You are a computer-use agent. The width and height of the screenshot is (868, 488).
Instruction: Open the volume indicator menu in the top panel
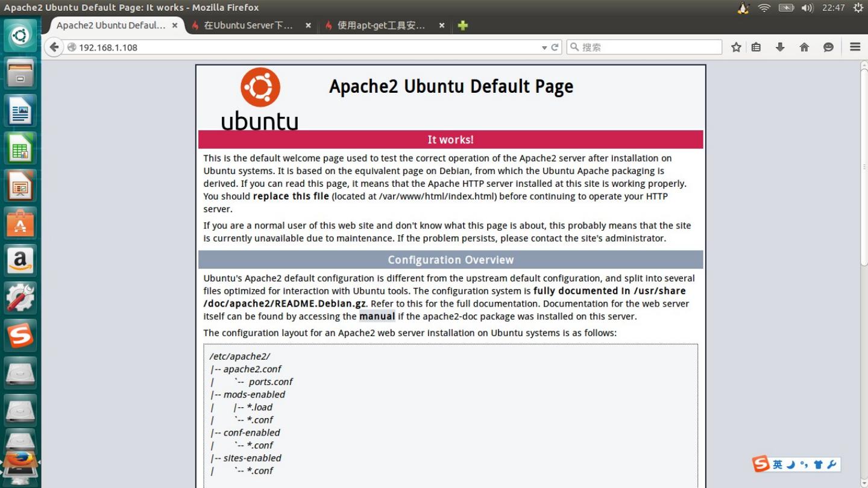click(807, 8)
